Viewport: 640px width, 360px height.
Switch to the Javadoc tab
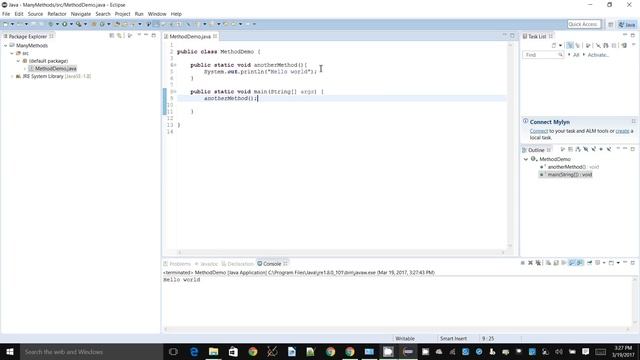click(207, 264)
